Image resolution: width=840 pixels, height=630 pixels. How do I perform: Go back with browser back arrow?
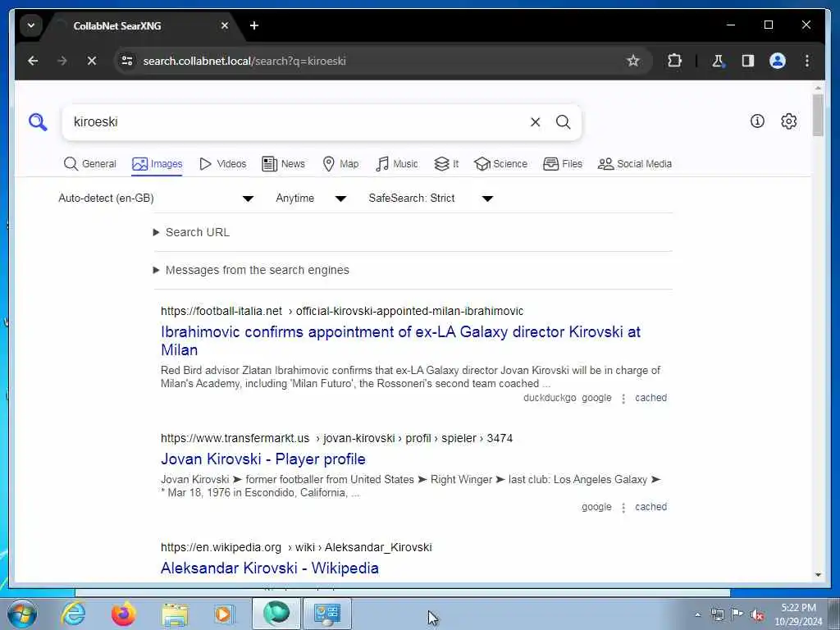(x=33, y=61)
